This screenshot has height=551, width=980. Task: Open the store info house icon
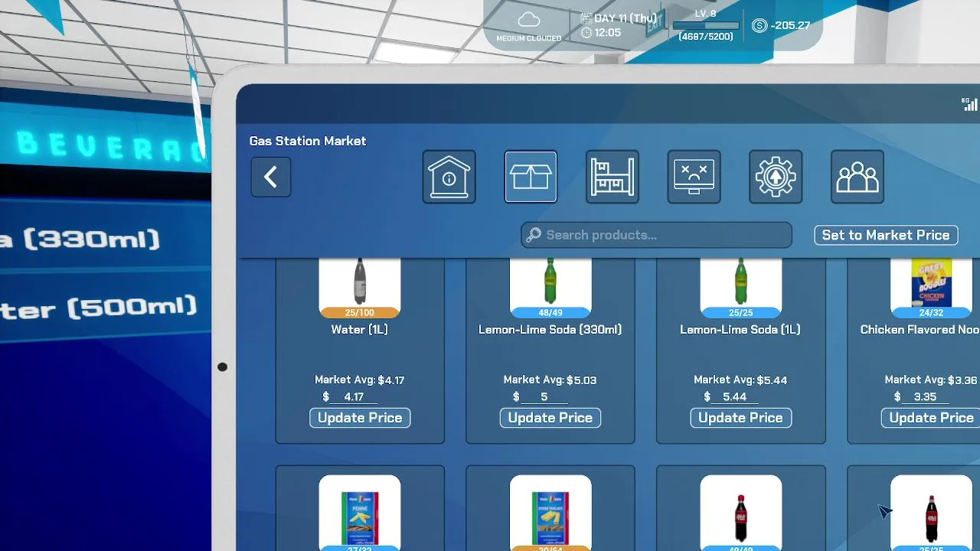449,178
